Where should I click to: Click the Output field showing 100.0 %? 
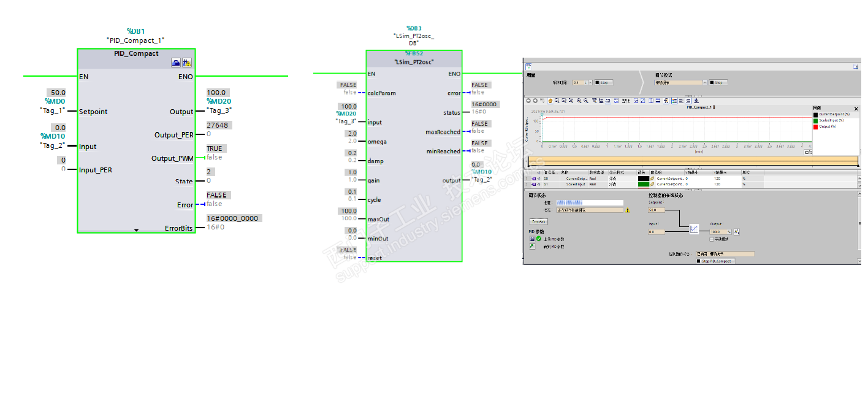[x=720, y=232]
